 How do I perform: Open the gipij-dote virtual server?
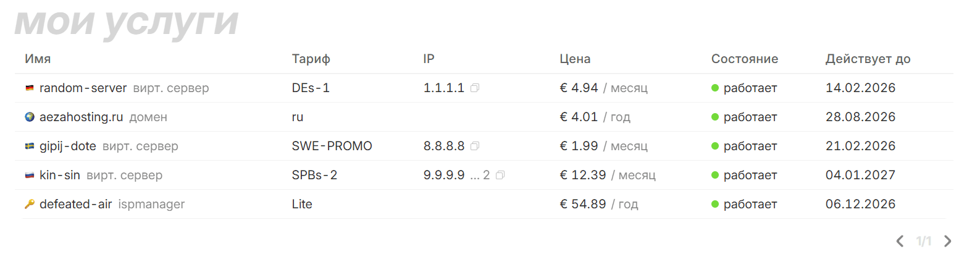coord(68,146)
